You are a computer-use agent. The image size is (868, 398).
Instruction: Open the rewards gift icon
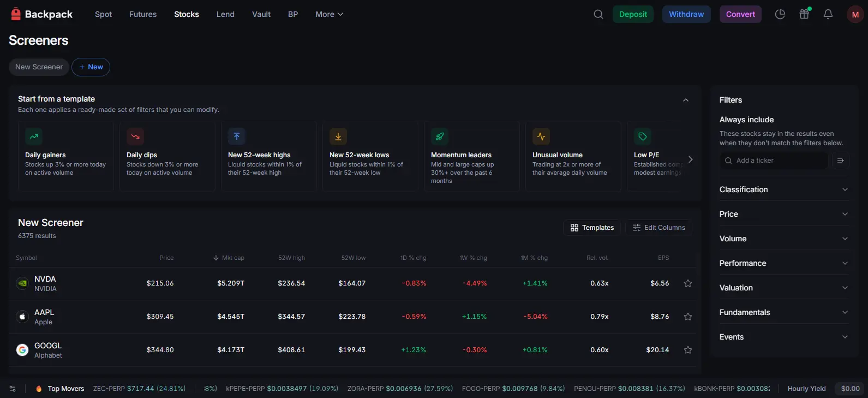click(x=804, y=14)
